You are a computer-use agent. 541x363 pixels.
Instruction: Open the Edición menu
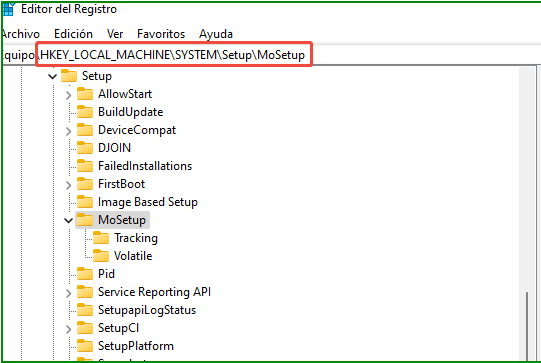(x=73, y=34)
